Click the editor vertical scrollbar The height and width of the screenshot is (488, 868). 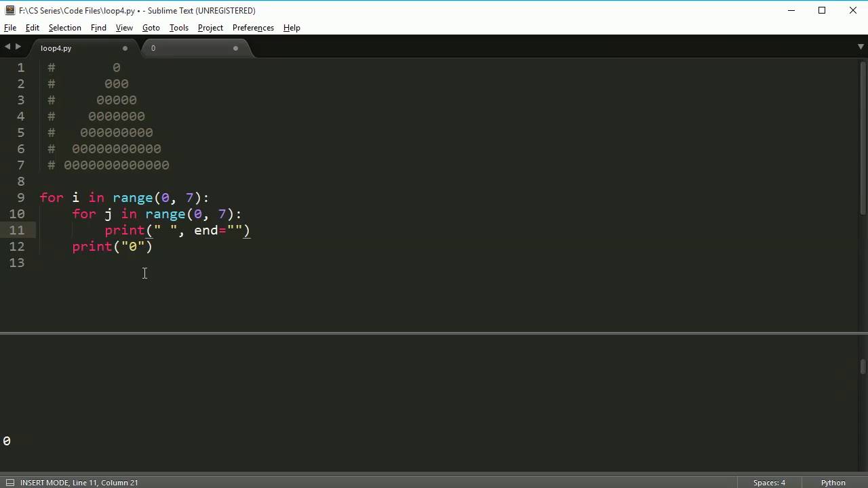click(x=863, y=139)
